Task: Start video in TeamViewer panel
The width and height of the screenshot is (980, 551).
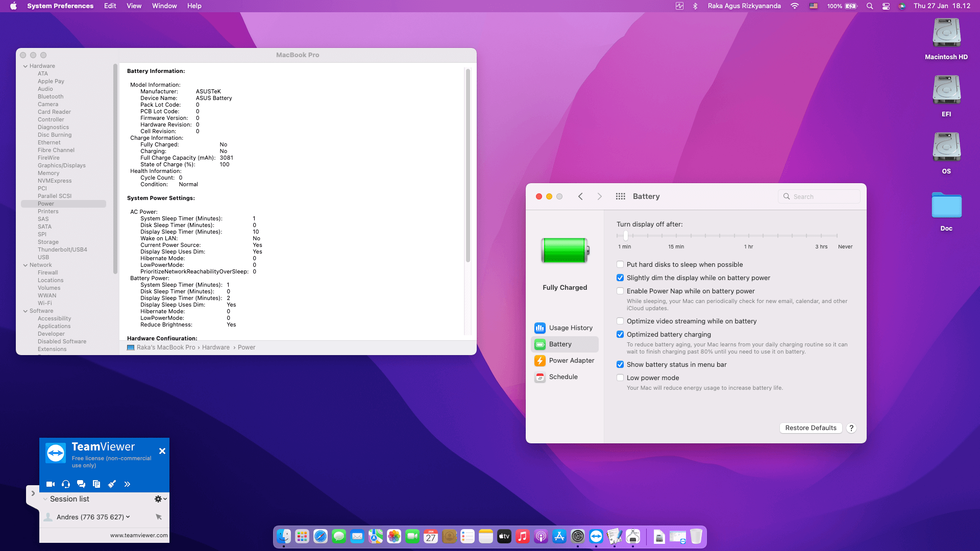Action: click(51, 484)
